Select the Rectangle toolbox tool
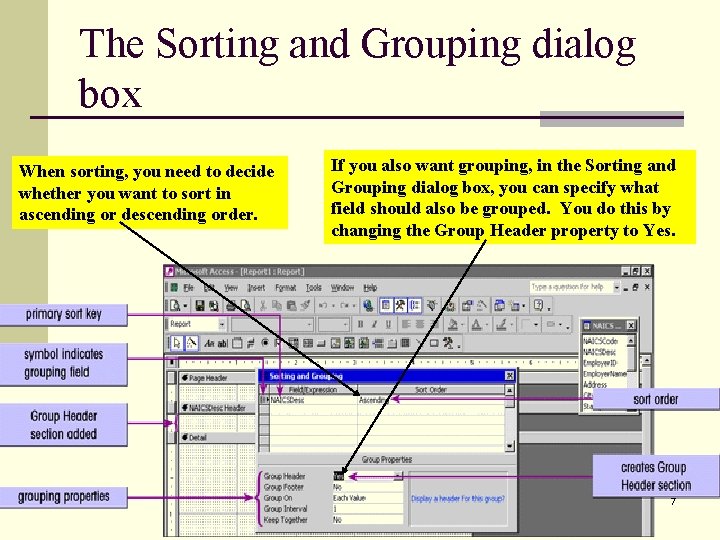720x540 pixels. pyautogui.click(x=433, y=343)
